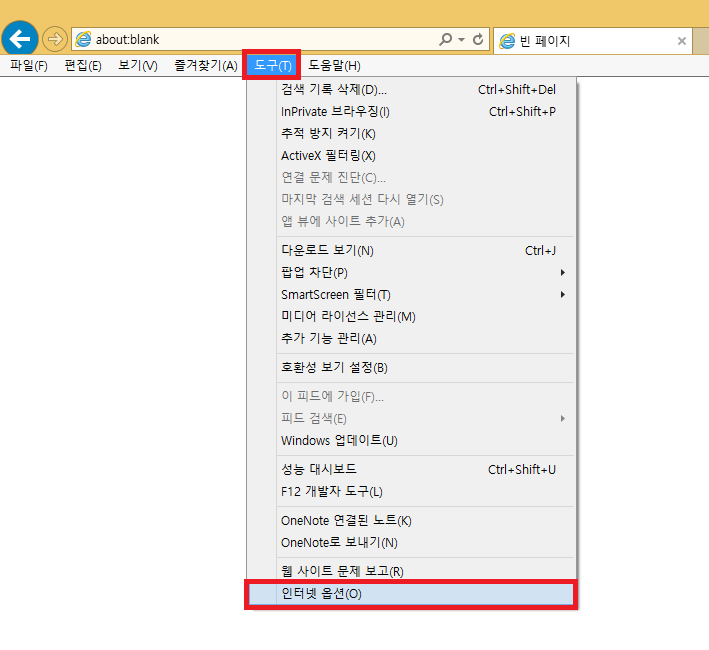Select 추가 기능 관리(A)
This screenshot has height=650, width=709.
coord(411,339)
